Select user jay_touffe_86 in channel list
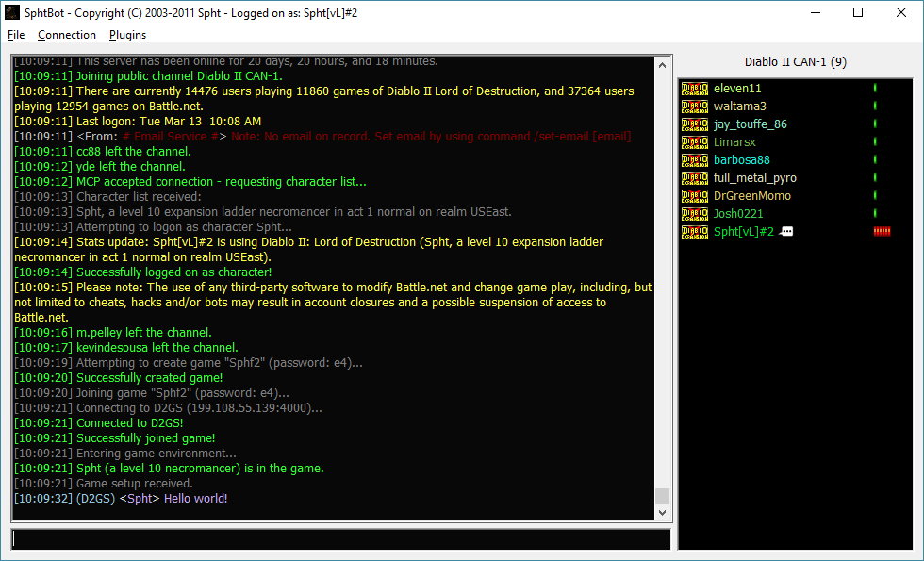 coord(751,124)
